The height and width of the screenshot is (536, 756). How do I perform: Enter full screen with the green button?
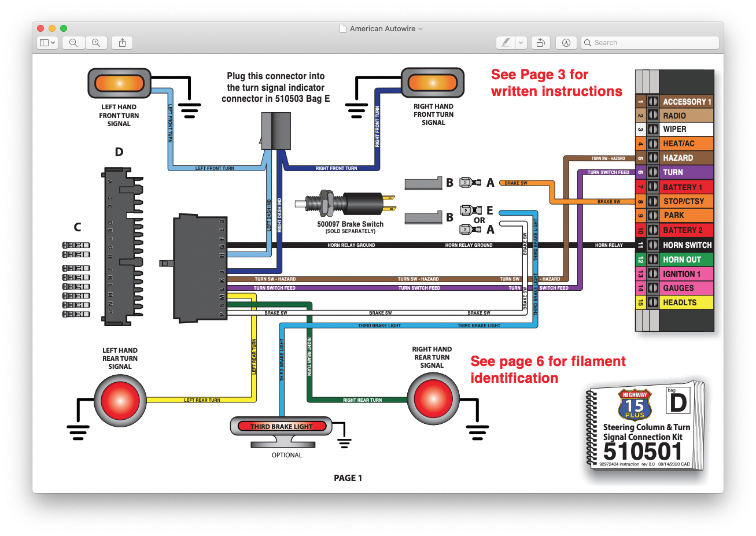click(64, 28)
